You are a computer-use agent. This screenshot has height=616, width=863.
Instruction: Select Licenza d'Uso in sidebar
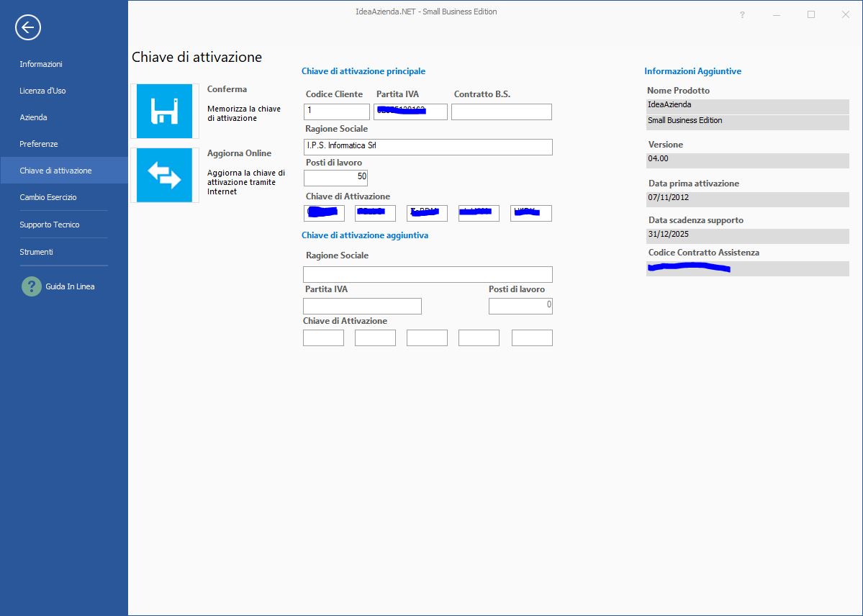coord(43,91)
